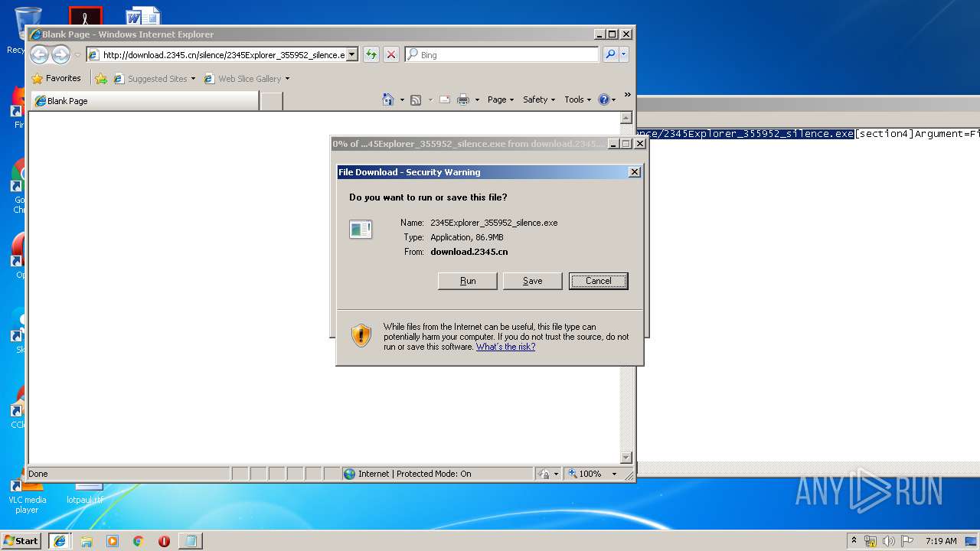This screenshot has height=551, width=980.
Task: Open Windows Explorer from taskbar
Action: tap(87, 541)
